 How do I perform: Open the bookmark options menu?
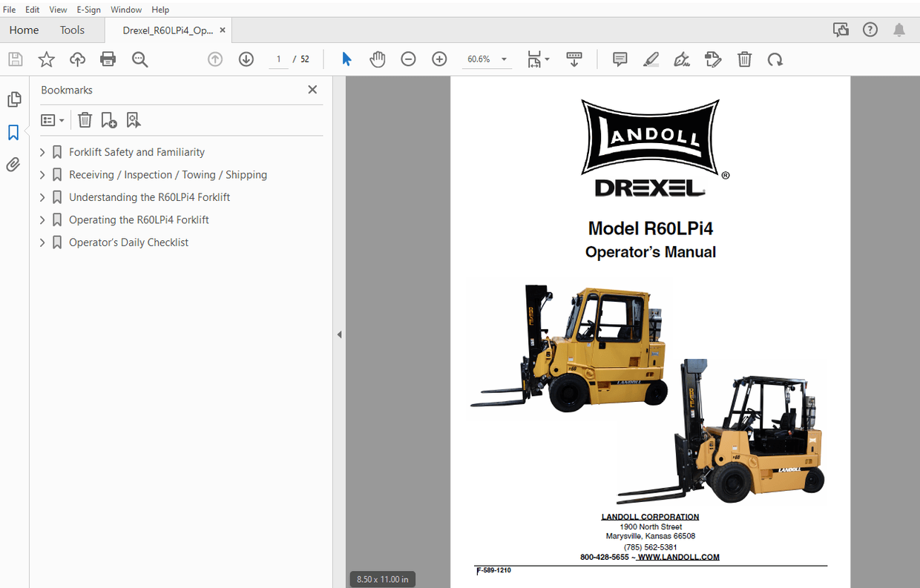52,119
